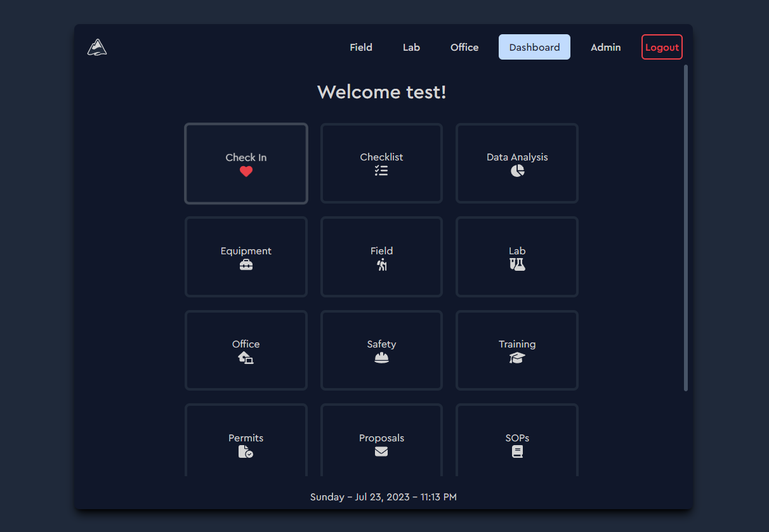Click the book icon on the SOPs card
This screenshot has width=769, height=532.
pyautogui.click(x=517, y=451)
